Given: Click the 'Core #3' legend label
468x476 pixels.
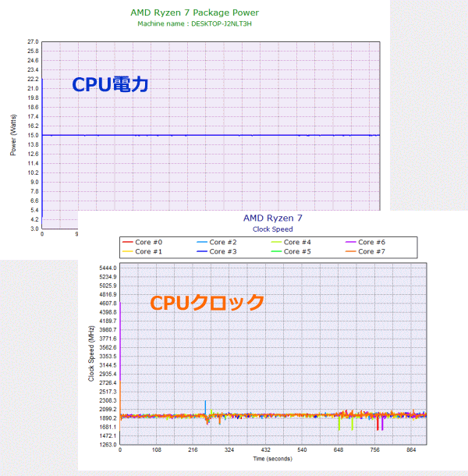Looking at the screenshot, I should [x=223, y=251].
